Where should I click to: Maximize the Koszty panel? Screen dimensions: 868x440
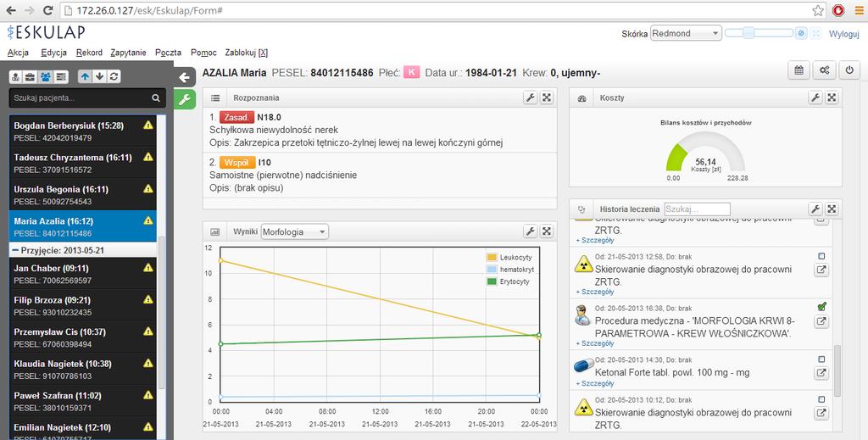832,97
